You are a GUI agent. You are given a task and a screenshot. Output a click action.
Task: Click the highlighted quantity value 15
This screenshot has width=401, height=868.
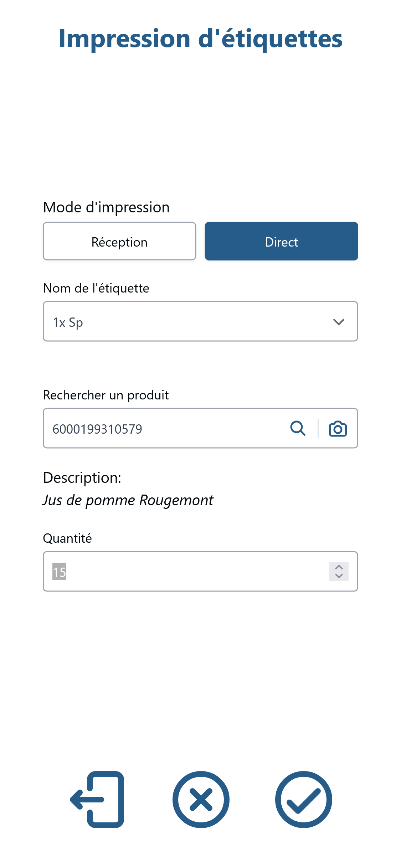click(x=59, y=572)
